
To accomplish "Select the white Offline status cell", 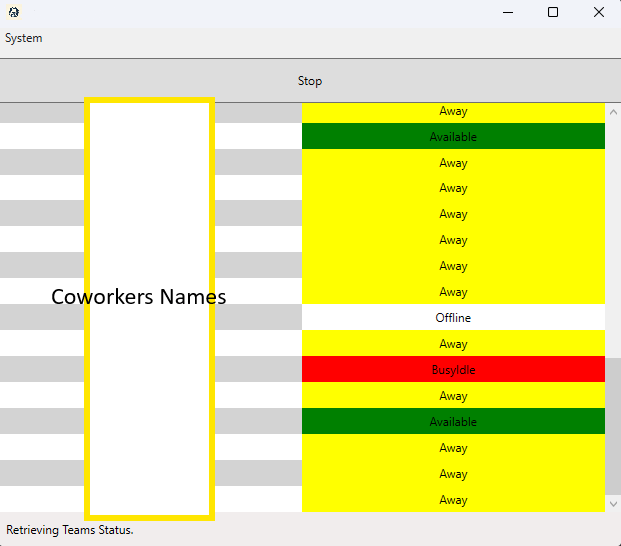I will pos(453,318).
